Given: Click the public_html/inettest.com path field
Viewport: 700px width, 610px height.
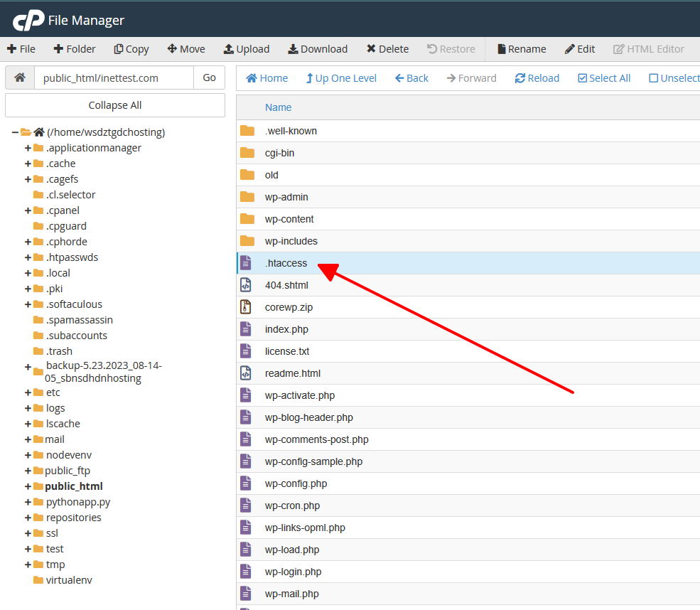Looking at the screenshot, I should pyautogui.click(x=114, y=77).
